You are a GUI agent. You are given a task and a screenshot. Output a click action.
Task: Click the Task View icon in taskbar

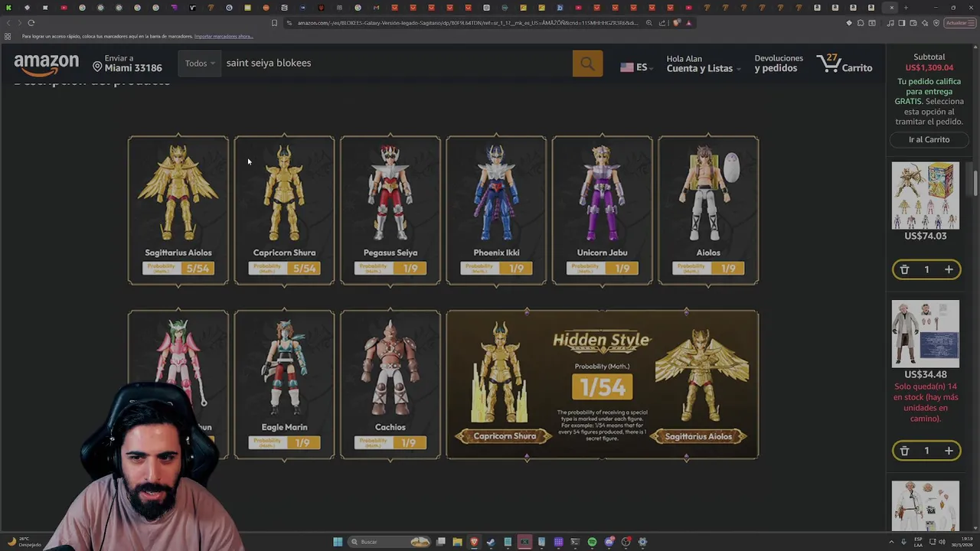coord(441,542)
